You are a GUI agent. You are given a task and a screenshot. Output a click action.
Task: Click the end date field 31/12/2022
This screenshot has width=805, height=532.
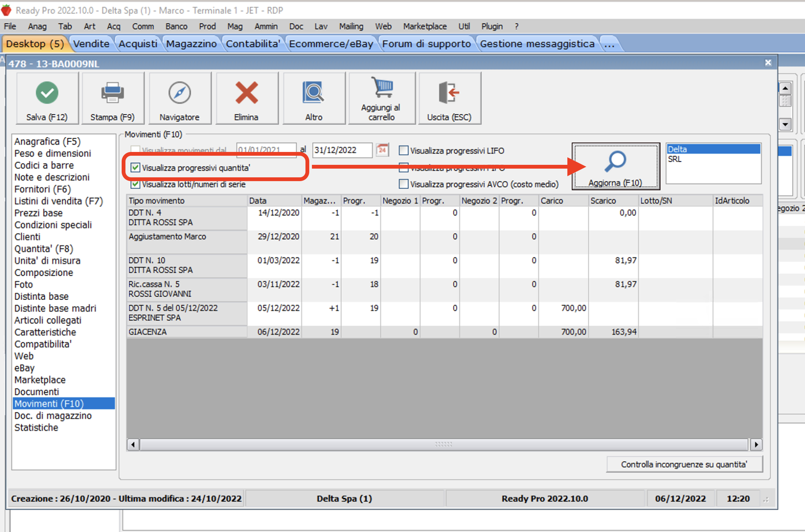point(342,150)
